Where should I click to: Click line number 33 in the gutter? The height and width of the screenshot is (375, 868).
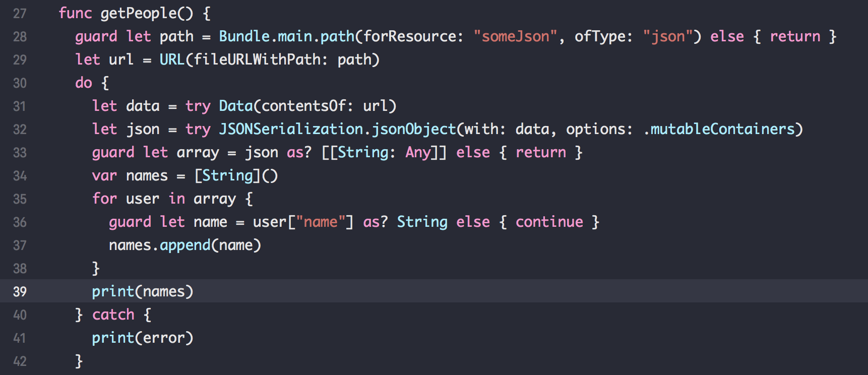[20, 153]
